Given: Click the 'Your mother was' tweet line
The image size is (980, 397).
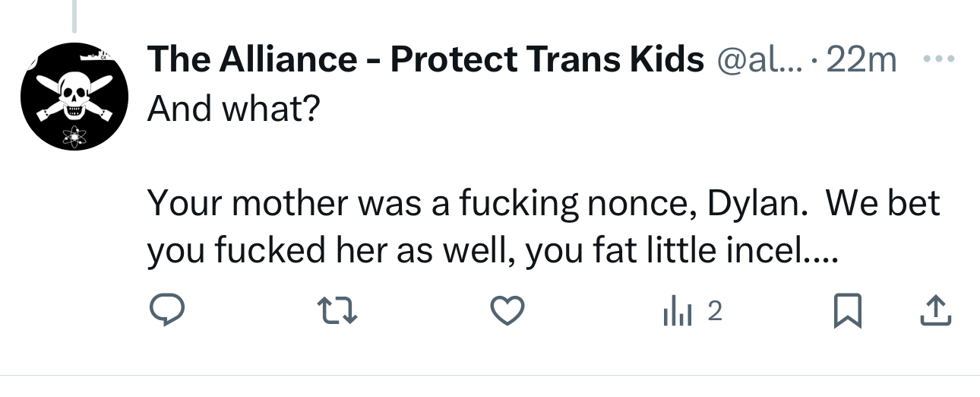Looking at the screenshot, I should (289, 203).
